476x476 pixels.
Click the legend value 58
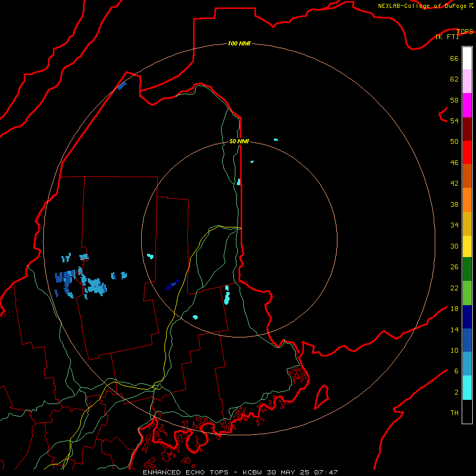[x=454, y=100]
